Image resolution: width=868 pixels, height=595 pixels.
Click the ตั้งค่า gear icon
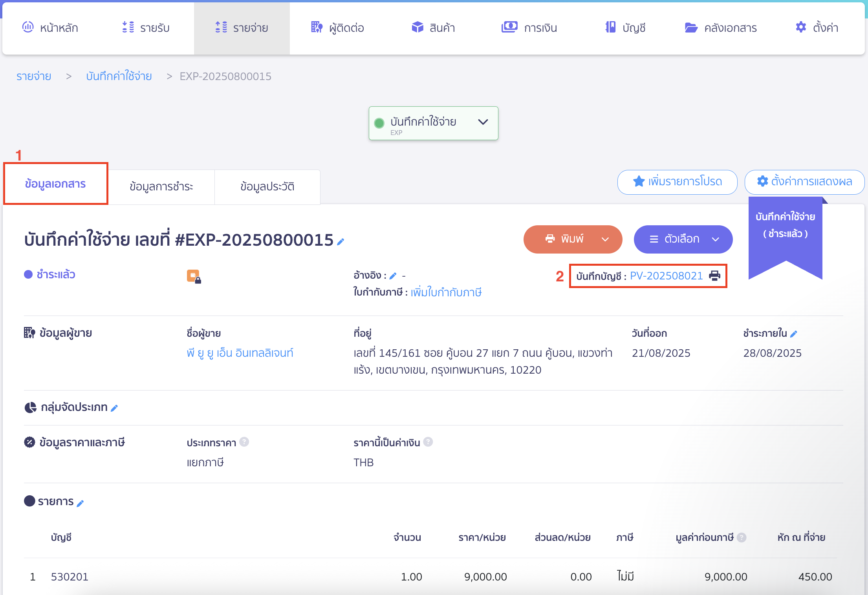pyautogui.click(x=801, y=27)
